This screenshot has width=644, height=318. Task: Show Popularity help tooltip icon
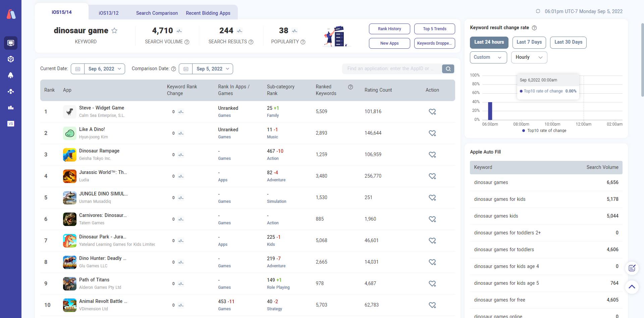(303, 42)
